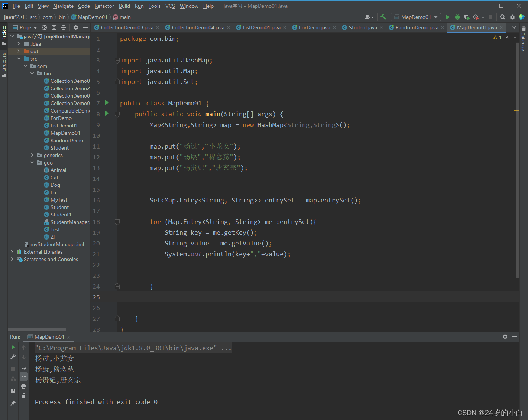
Task: Open the File menu
Action: 16,6
